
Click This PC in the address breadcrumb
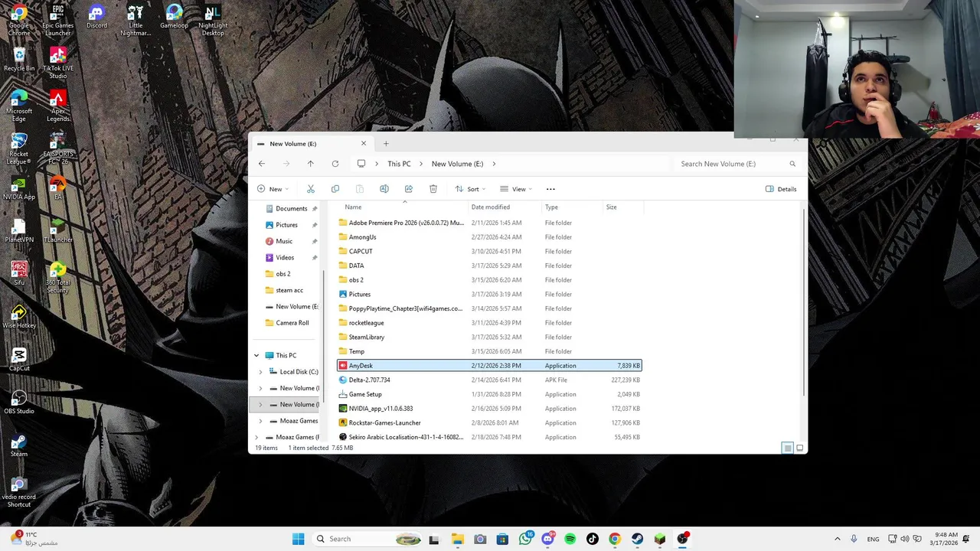coord(399,164)
